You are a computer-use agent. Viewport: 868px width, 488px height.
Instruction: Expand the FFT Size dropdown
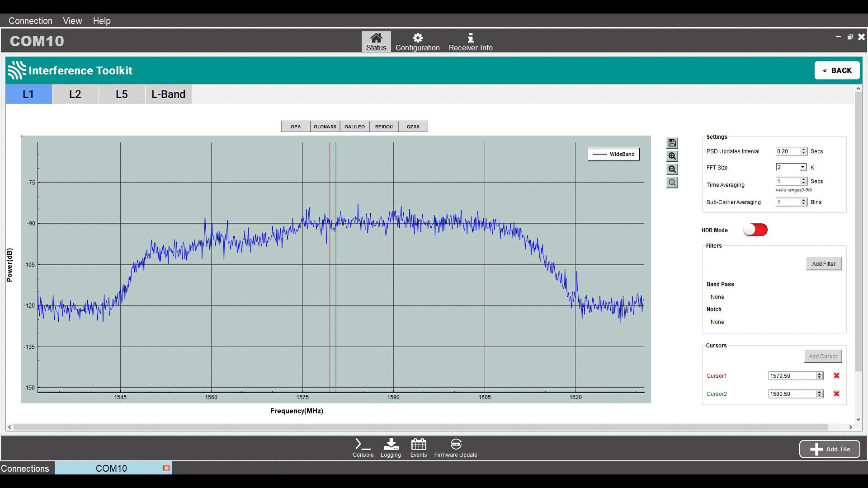tap(802, 167)
